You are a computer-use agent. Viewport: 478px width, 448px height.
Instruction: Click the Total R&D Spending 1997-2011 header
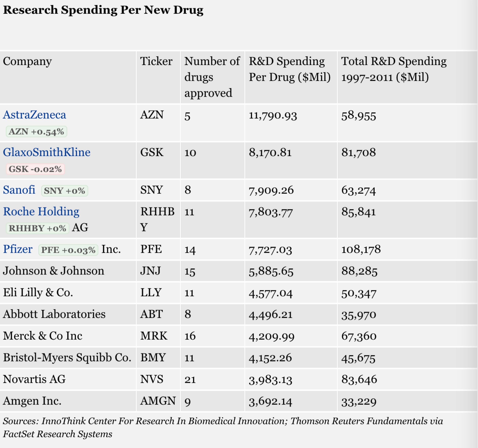pos(394,69)
